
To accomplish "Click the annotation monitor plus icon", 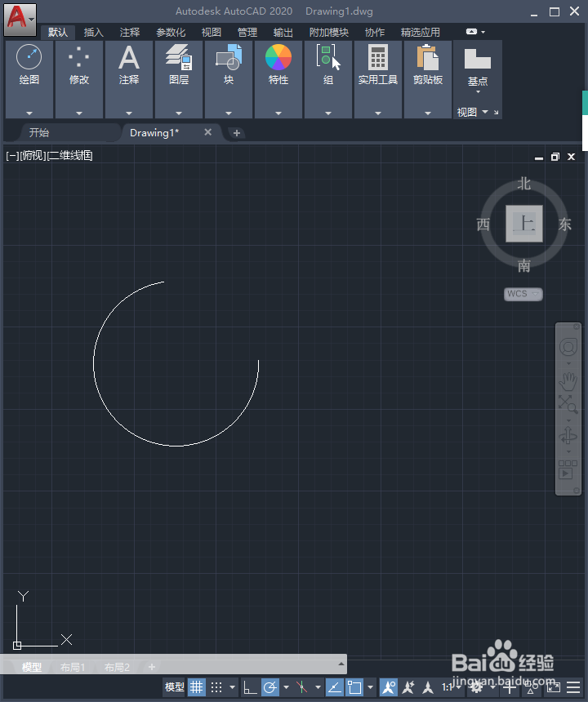I will [x=509, y=686].
